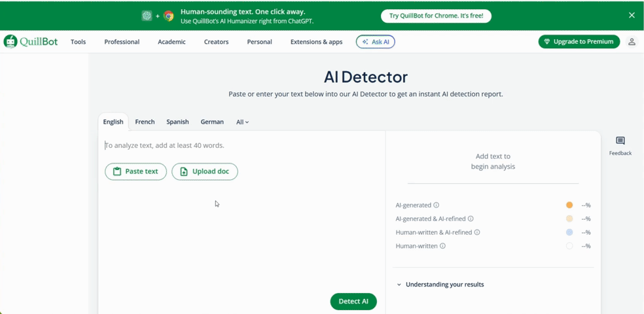Open Extensions & apps menu

click(x=316, y=42)
